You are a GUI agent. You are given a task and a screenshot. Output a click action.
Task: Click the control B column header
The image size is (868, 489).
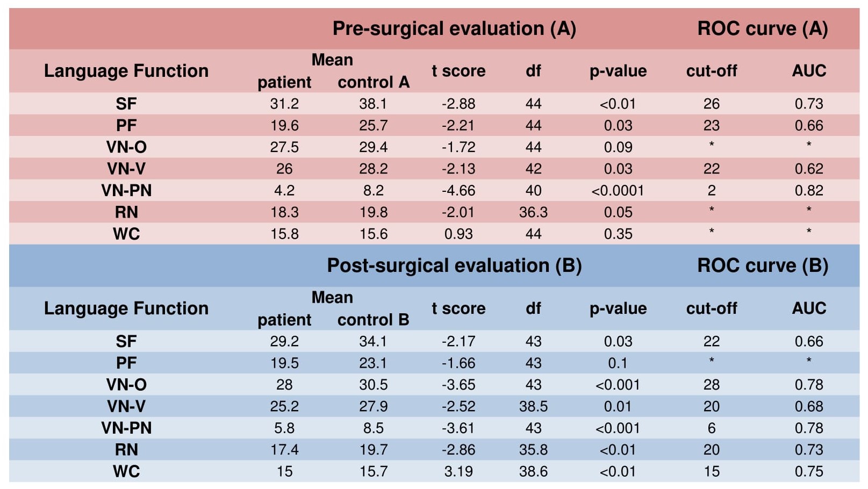tap(374, 320)
